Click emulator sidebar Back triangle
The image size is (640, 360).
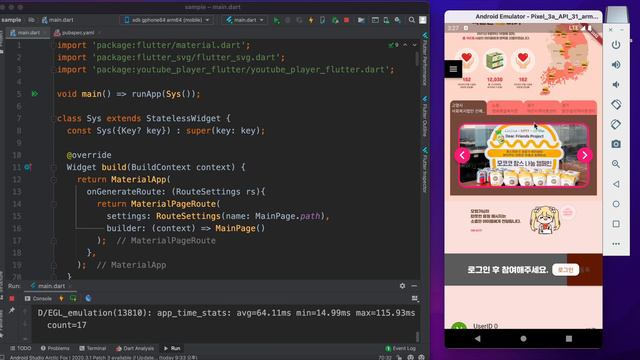[x=616, y=184]
